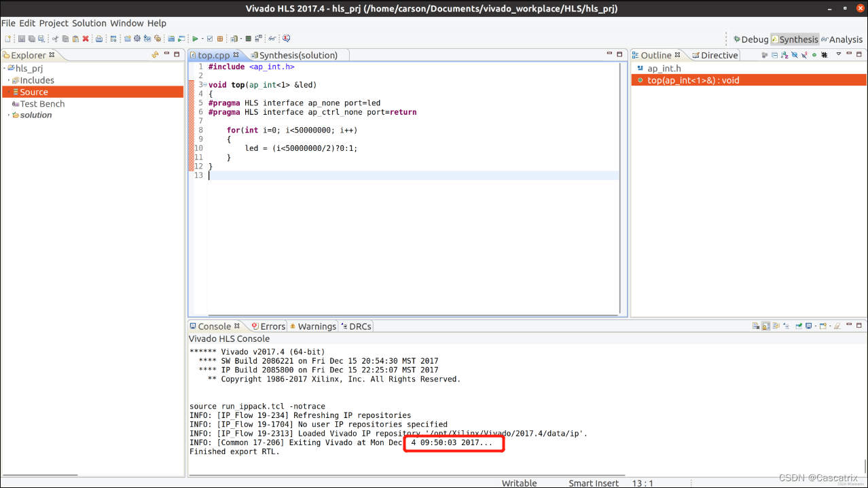
Task: Switch to the Analysis perspective
Action: coord(842,39)
